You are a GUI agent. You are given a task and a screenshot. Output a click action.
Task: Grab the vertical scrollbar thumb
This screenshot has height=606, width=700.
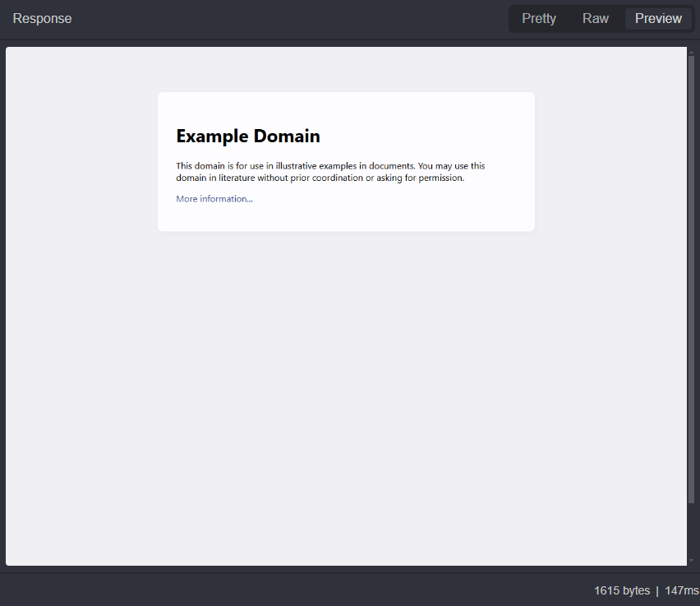[x=692, y=280]
